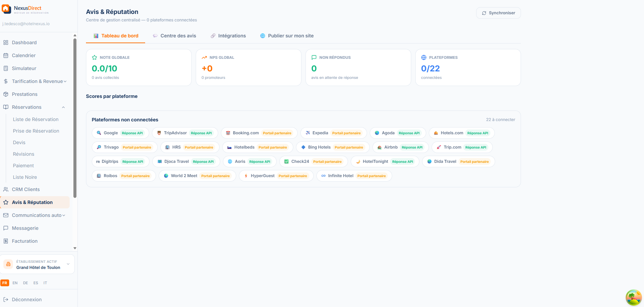Click the Digitrips platform chip
Image resolution: width=644 pixels, height=307 pixels.
click(121, 161)
